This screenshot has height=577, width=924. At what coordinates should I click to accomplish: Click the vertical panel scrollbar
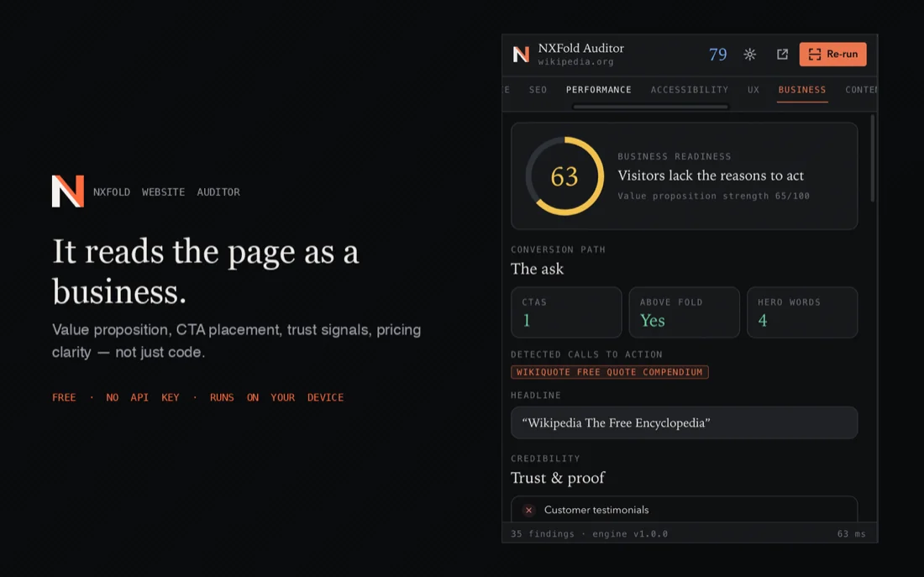pyautogui.click(x=872, y=158)
